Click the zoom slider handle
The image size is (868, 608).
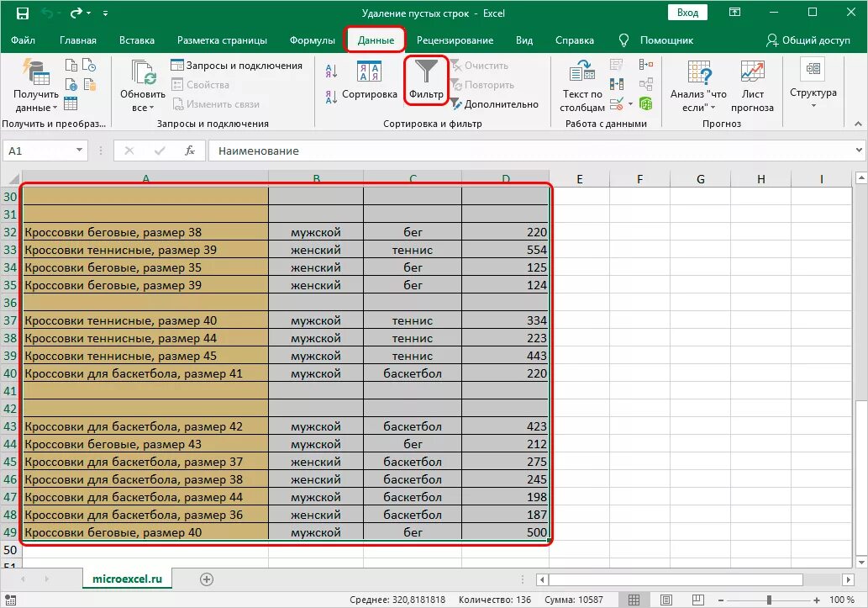click(769, 600)
